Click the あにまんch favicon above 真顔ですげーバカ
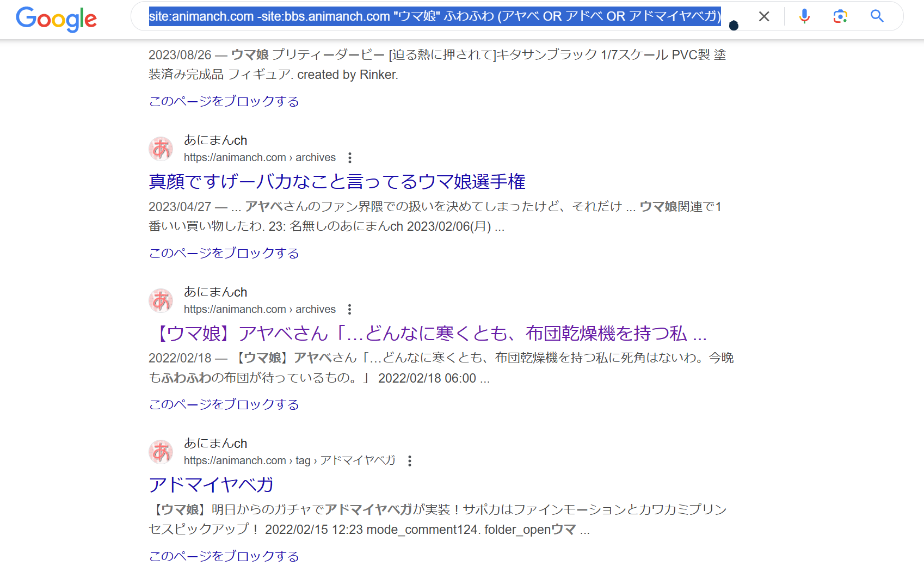Viewport: 924px width, 566px height. (x=161, y=149)
